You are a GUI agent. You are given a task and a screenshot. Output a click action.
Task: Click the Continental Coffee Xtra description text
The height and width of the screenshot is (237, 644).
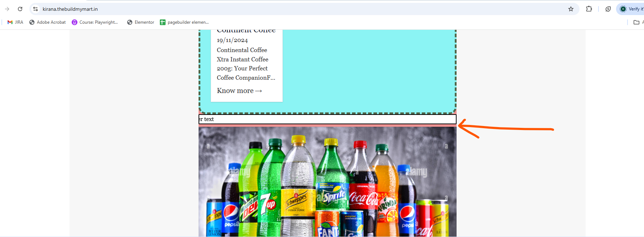tap(246, 64)
